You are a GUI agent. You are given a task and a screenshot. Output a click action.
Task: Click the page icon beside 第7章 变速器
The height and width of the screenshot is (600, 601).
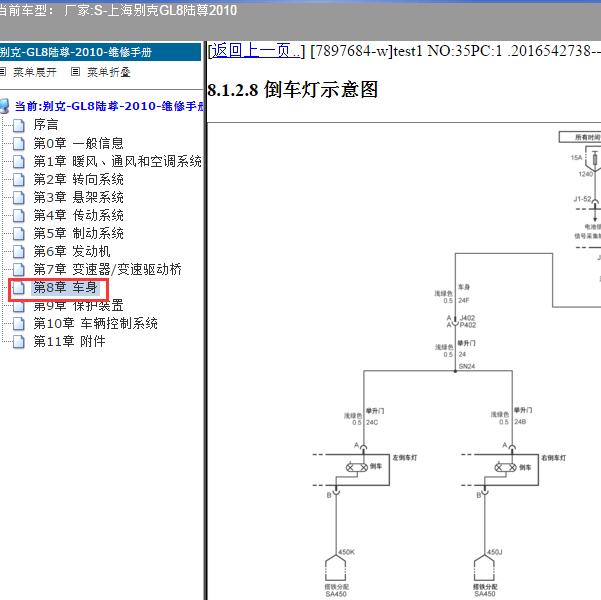pos(18,270)
